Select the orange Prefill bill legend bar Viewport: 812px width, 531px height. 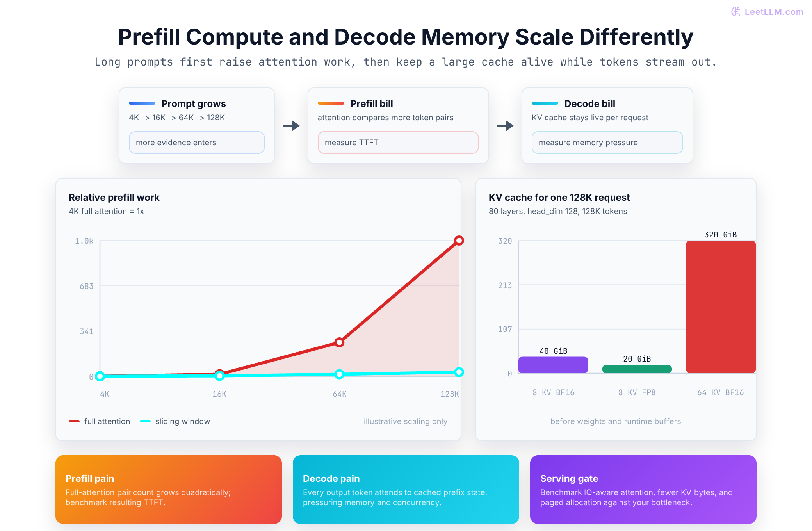[331, 103]
